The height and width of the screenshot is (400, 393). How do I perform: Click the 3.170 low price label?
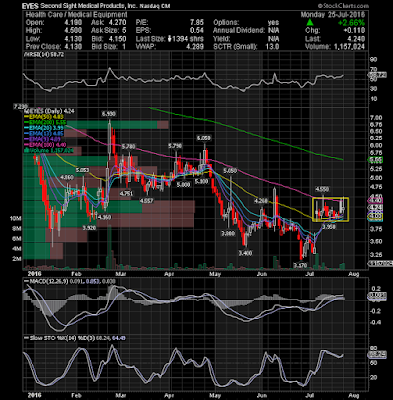click(x=300, y=265)
